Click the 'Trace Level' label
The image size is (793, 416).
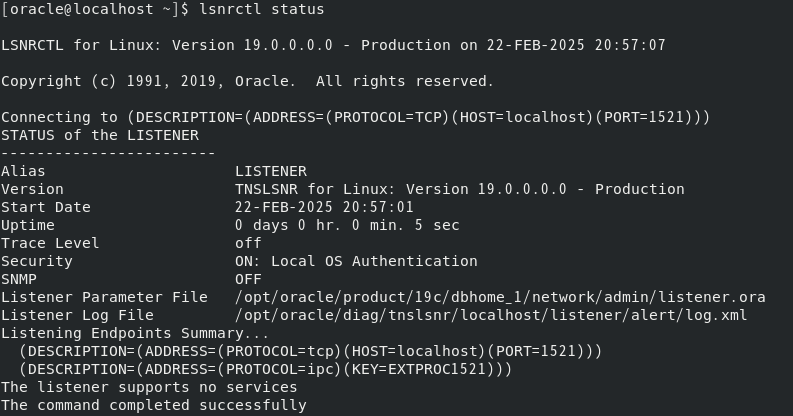50,243
